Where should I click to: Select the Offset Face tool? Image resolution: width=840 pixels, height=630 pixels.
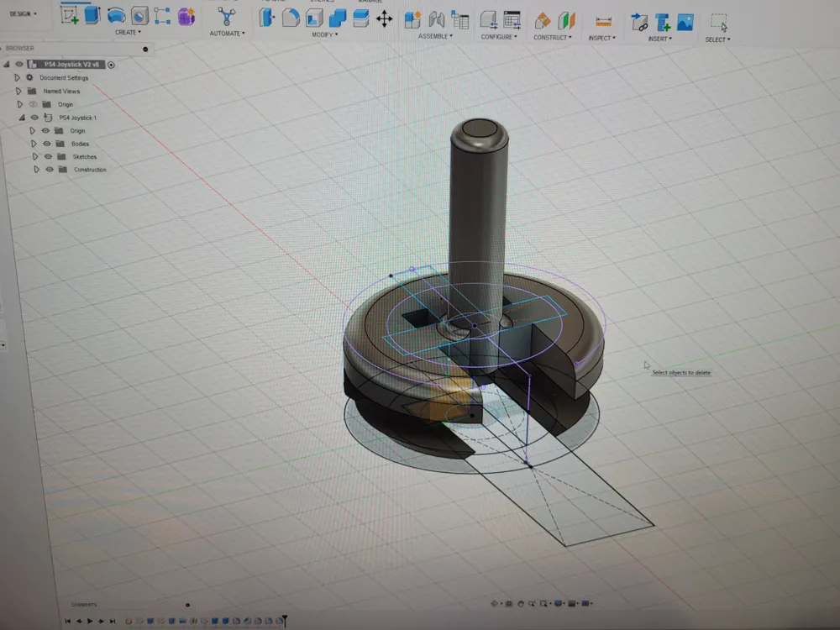click(x=361, y=18)
